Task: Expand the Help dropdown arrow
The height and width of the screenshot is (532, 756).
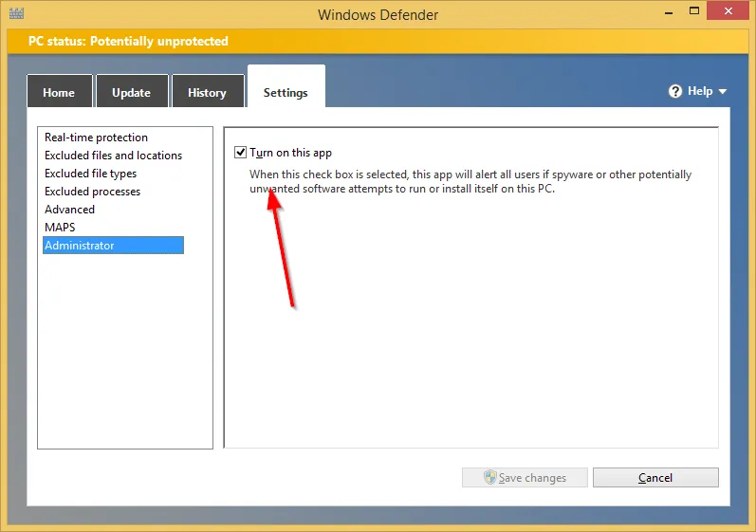Action: tap(723, 92)
